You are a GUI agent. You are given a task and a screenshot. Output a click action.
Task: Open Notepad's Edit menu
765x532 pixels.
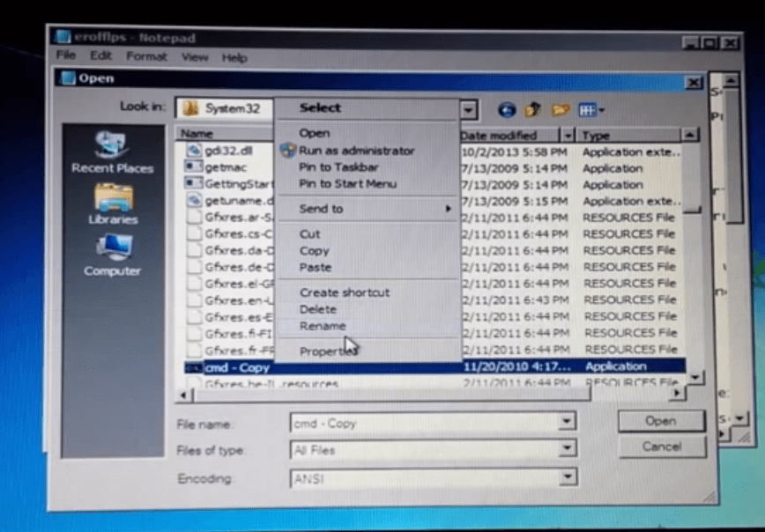click(x=100, y=55)
